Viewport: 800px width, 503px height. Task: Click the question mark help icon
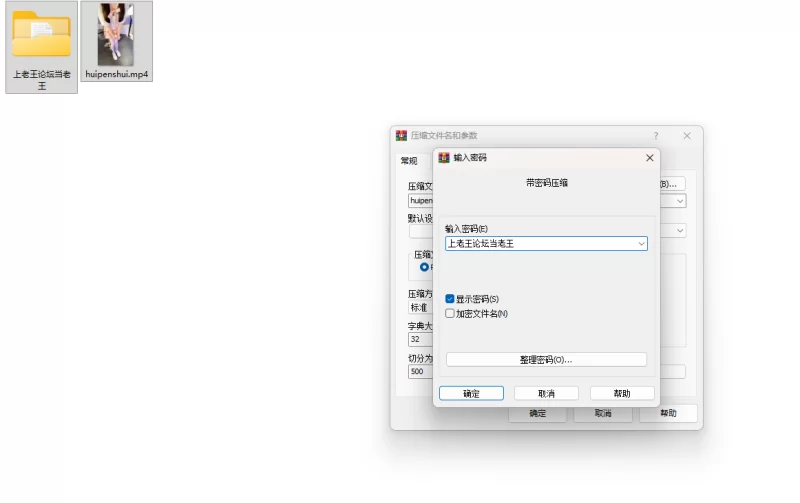(x=656, y=135)
